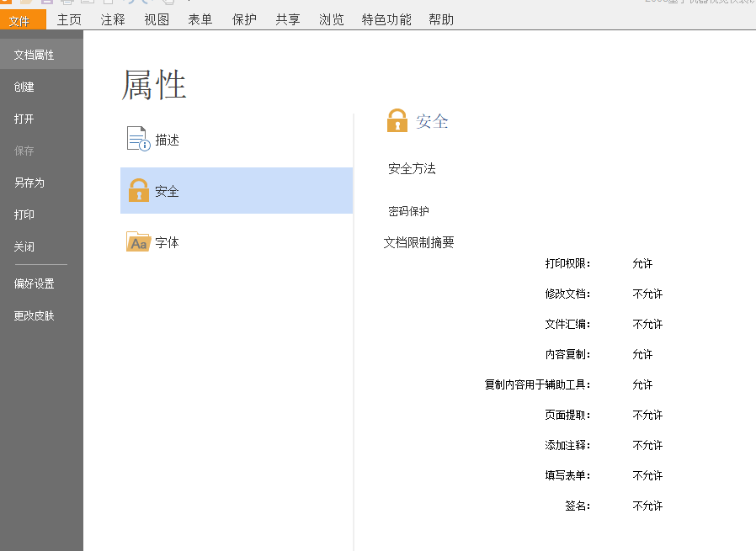Open the 视图 tab
This screenshot has height=551, width=756.
pyautogui.click(x=157, y=19)
